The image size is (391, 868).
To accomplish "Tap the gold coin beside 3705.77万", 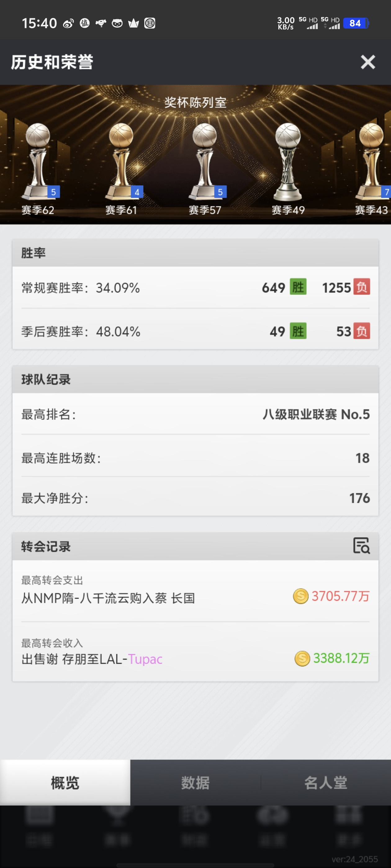I will point(301,596).
